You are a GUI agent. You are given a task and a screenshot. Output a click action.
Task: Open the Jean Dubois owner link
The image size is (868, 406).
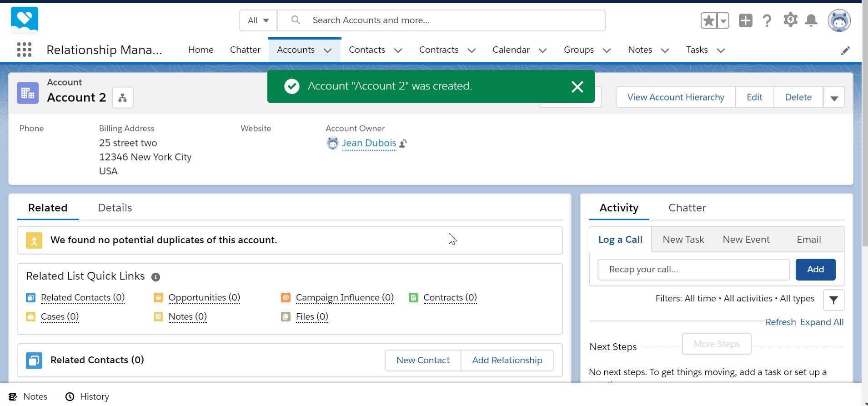(369, 143)
